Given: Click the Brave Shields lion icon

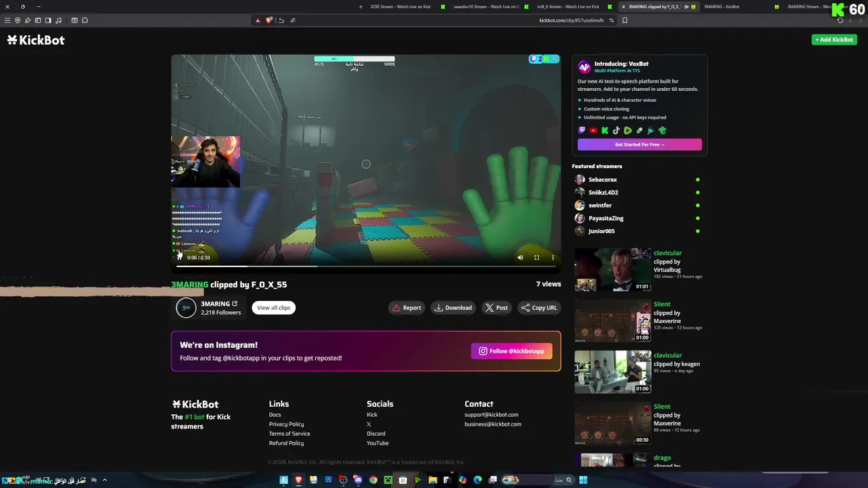Looking at the screenshot, I should 269,20.
